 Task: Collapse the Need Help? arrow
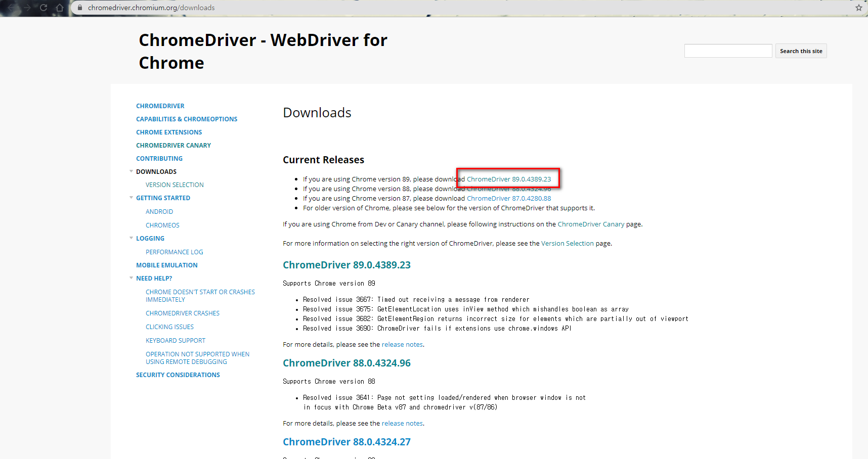(132, 278)
